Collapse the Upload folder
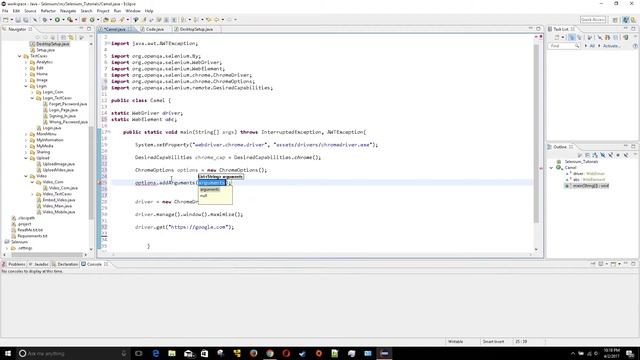This screenshot has height=360, width=640. click(x=26, y=158)
